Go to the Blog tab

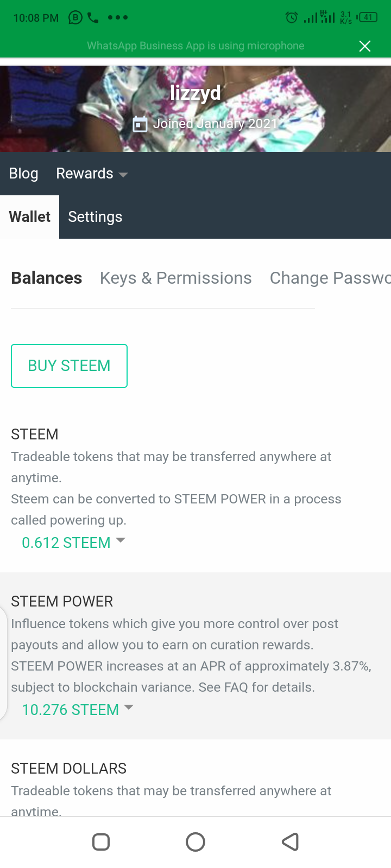(x=24, y=174)
